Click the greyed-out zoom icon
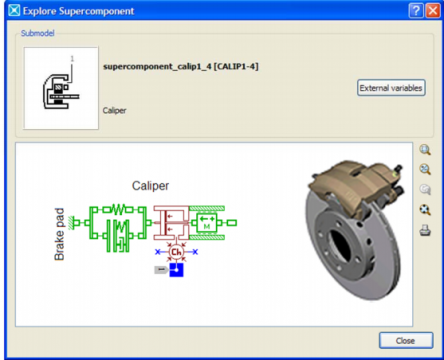 pyautogui.click(x=425, y=189)
